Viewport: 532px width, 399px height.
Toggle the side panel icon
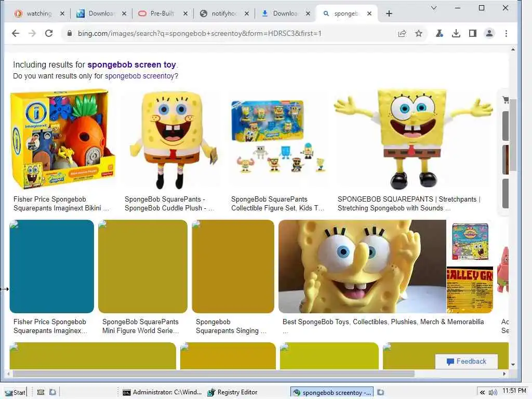coord(473,33)
